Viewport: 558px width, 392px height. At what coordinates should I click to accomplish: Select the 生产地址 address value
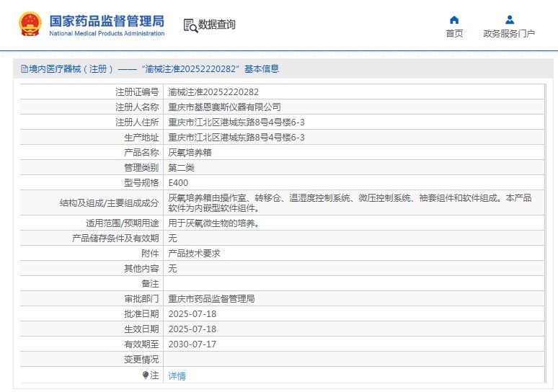pos(236,138)
